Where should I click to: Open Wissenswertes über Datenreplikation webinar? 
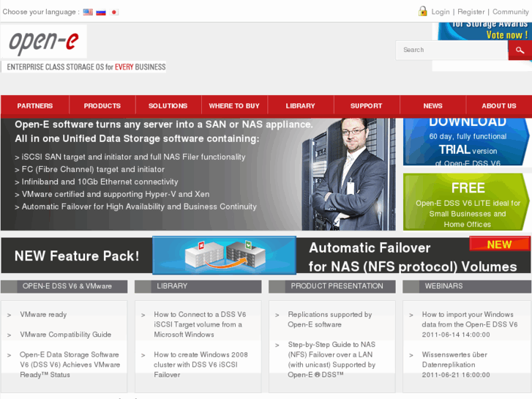(456, 365)
